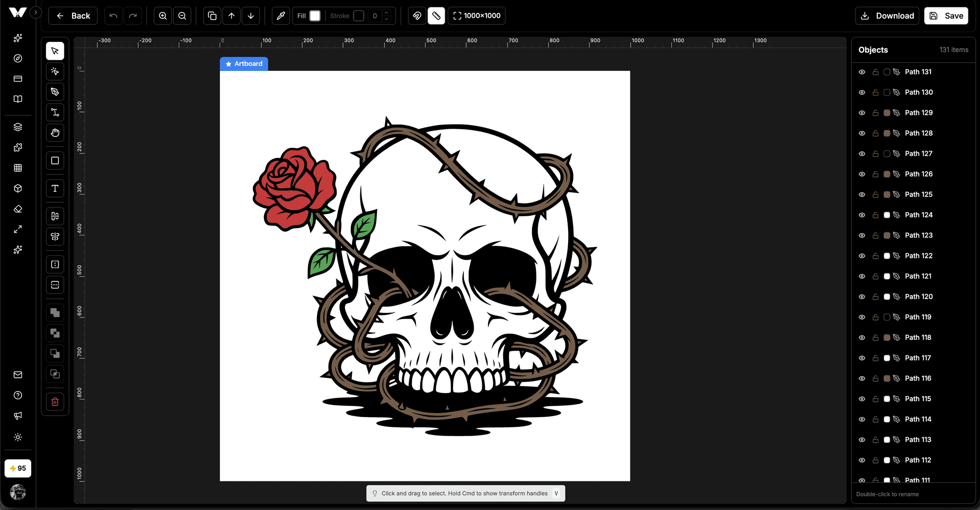
Task: Increase stroke width with stepper up
Action: (386, 13)
